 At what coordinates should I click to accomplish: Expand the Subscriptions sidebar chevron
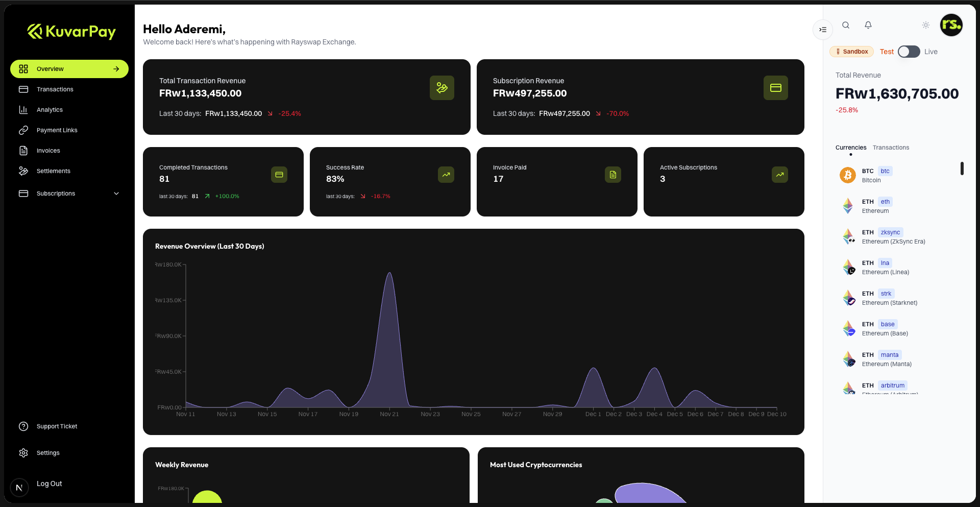tap(116, 194)
